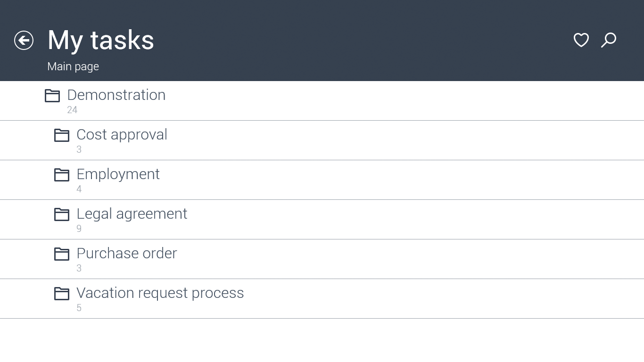Click the heart favorites icon
Screen dimensions: 644x362
point(581,40)
